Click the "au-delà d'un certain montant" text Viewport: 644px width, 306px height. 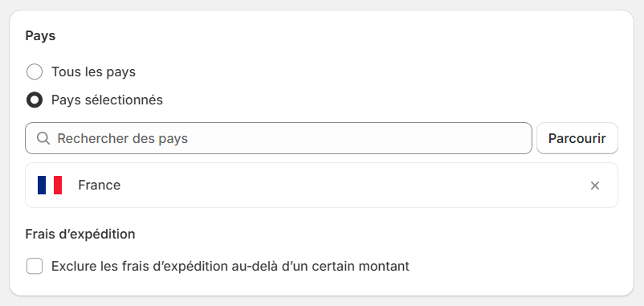tap(315, 266)
